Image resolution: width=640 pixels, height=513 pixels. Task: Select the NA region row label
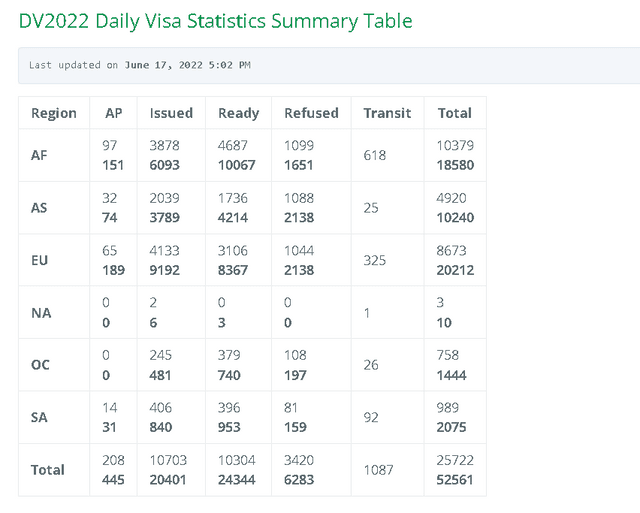[41, 313]
